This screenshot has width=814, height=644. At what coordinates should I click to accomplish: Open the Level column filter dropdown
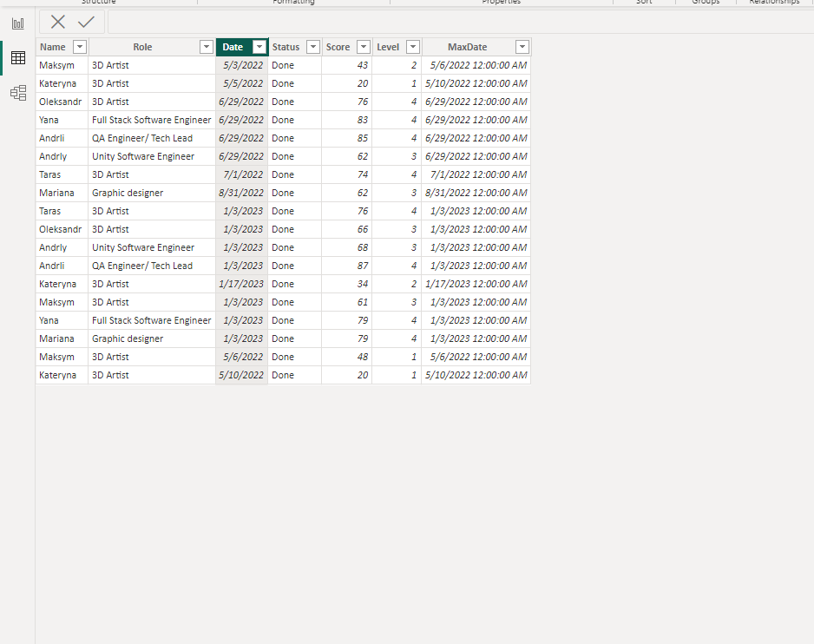pyautogui.click(x=413, y=47)
